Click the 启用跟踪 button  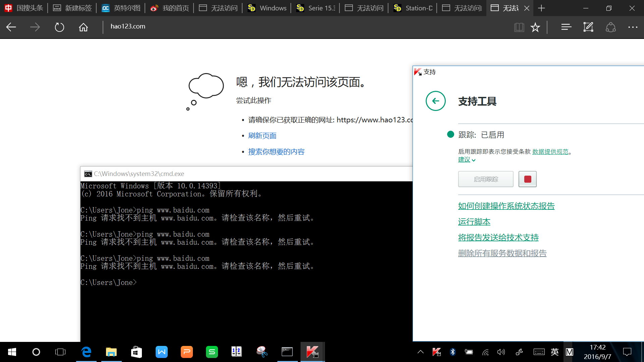pyautogui.click(x=486, y=179)
